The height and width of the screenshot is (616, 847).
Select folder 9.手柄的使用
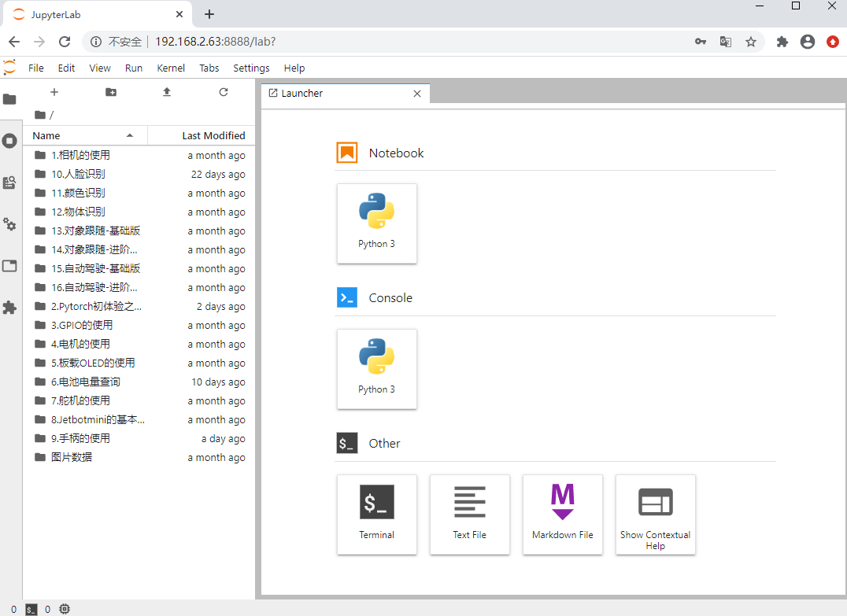click(139, 439)
